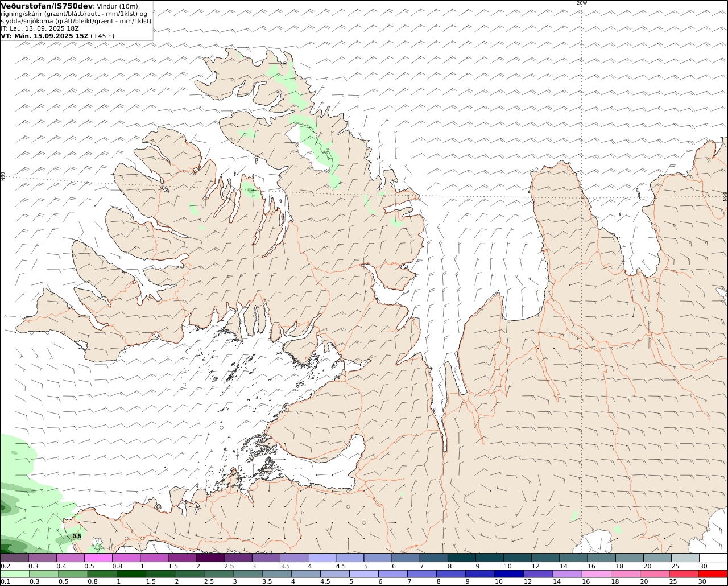Click the bright red swatch labeled 30 in lower scale

coord(713,574)
